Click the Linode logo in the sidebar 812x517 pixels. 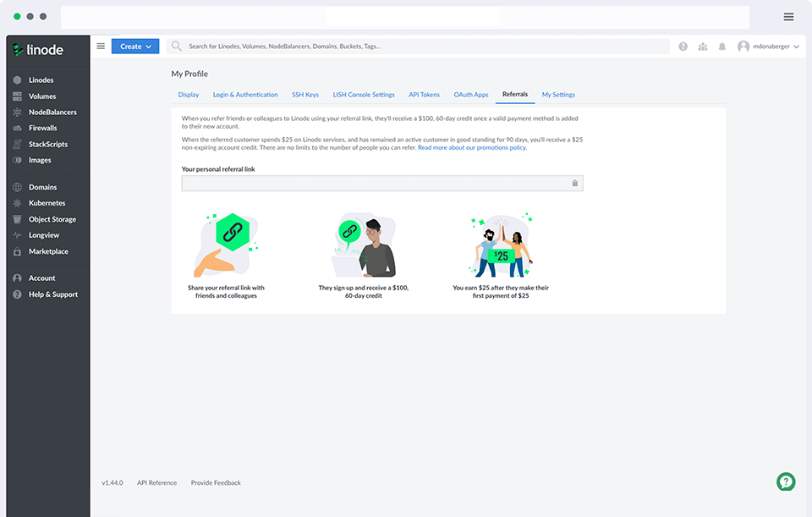pos(39,50)
